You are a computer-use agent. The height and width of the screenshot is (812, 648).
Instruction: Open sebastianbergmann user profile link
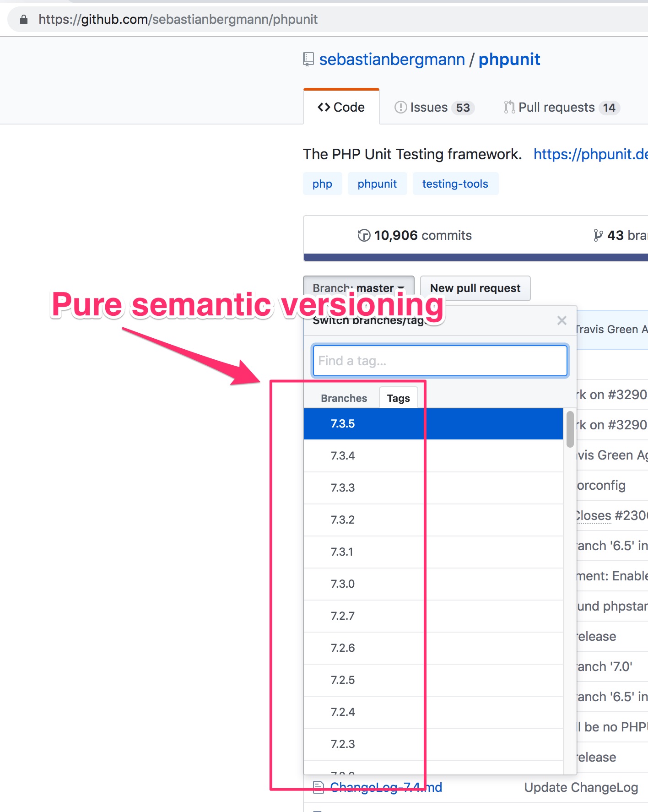[392, 60]
